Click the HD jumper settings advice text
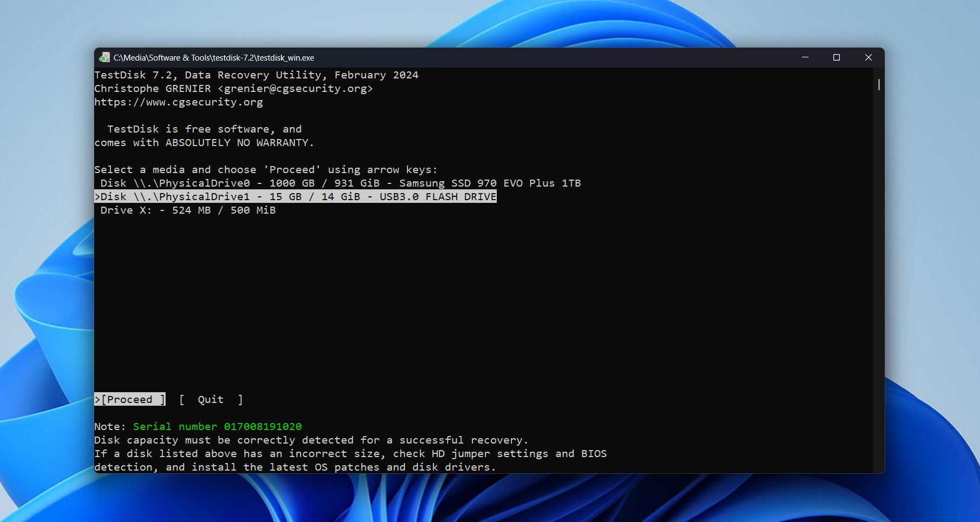Viewport: 980px width, 522px height. (x=351, y=453)
